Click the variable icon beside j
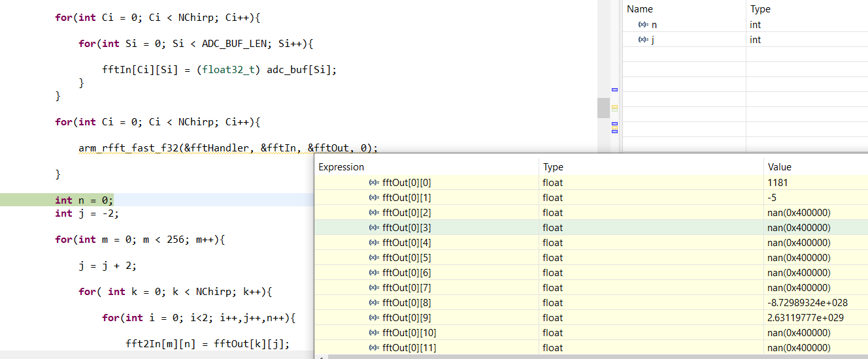The width and height of the screenshot is (868, 359). (643, 40)
